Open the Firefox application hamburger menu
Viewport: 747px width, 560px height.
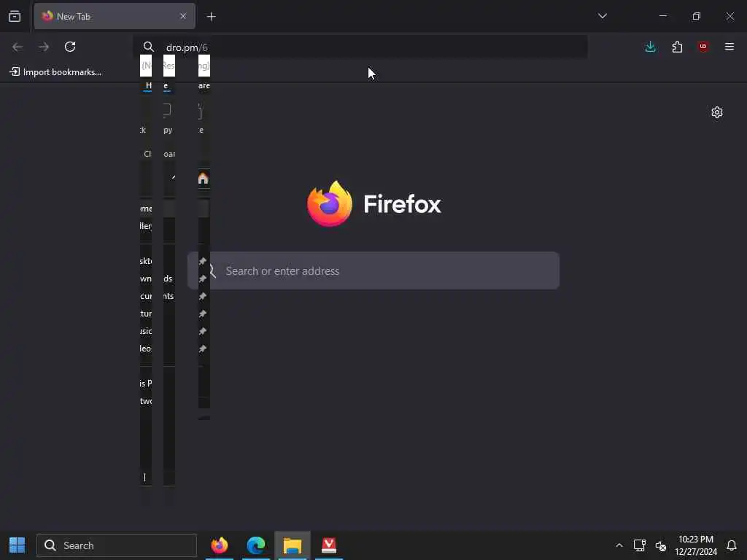pyautogui.click(x=729, y=47)
